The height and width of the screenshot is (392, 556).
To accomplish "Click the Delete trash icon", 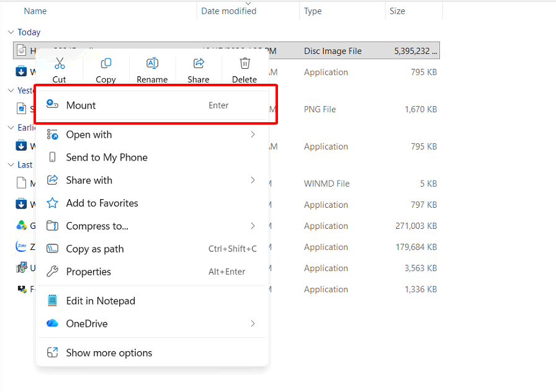I will click(x=244, y=63).
